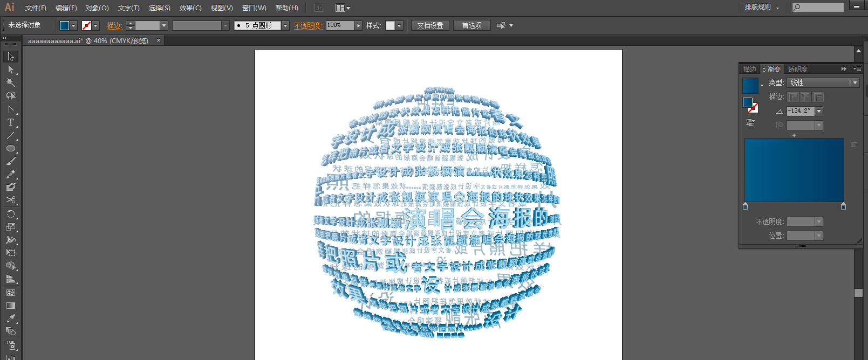Select the Lasso tool
The image size is (868, 360).
coord(11,96)
